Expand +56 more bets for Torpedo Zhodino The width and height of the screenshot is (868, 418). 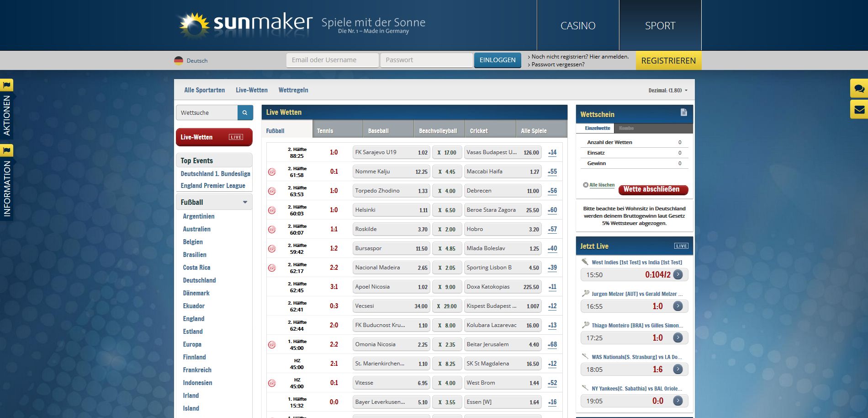point(552,191)
